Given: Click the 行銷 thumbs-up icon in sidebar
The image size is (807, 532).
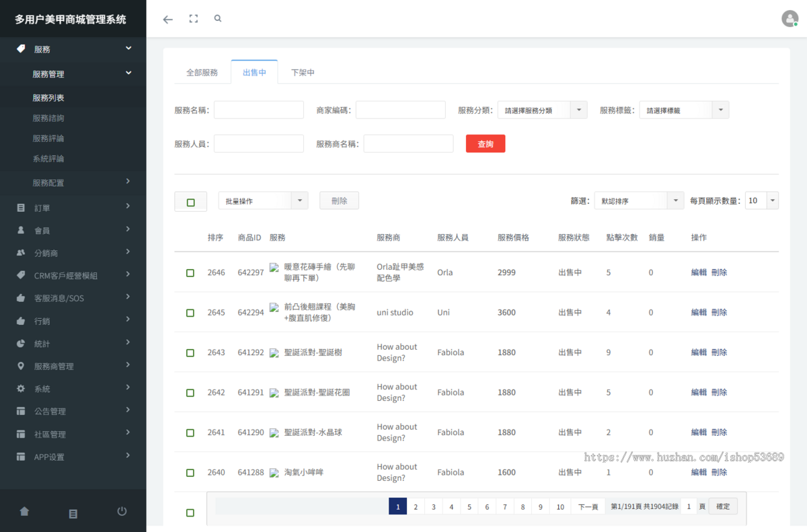Looking at the screenshot, I should (x=21, y=321).
